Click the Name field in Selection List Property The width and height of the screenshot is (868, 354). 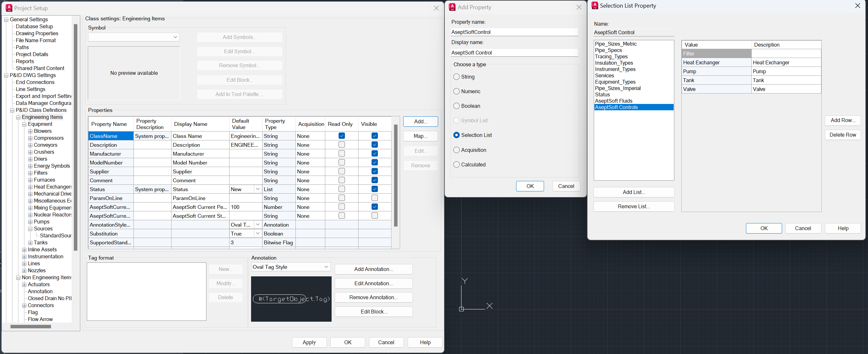[634, 32]
